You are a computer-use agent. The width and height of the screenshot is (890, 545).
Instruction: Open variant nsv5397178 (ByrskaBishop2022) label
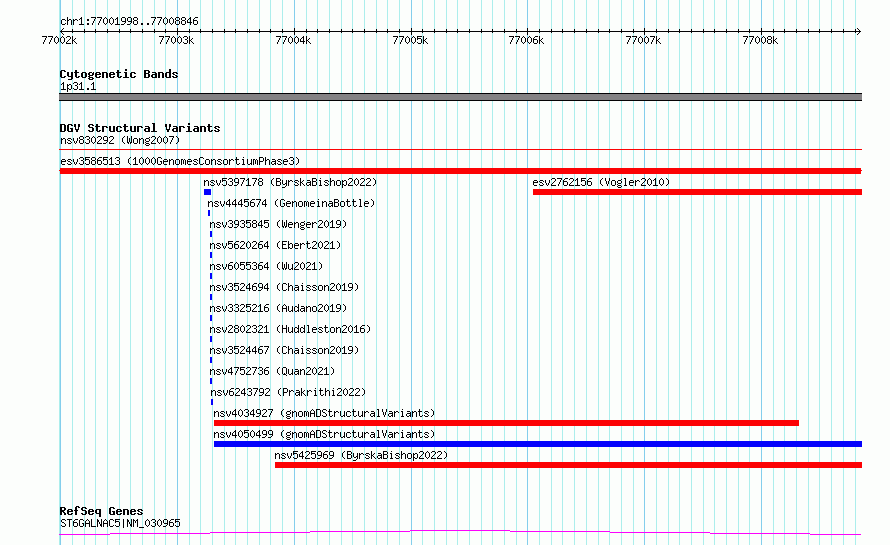coord(290,182)
